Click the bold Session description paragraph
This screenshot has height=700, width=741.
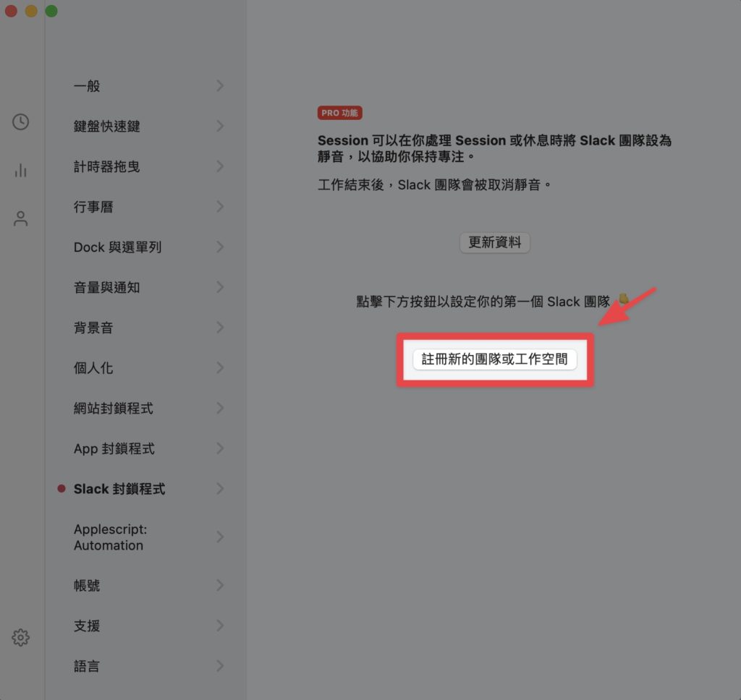(x=494, y=148)
